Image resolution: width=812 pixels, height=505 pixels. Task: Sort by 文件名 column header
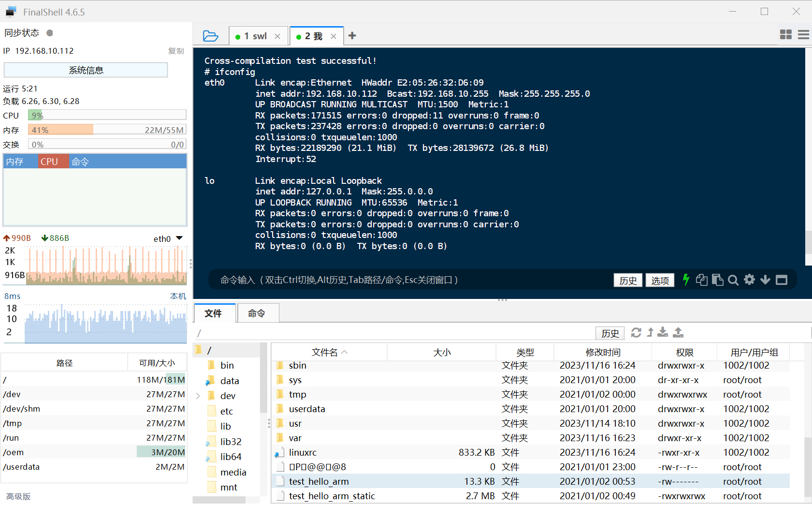point(329,352)
